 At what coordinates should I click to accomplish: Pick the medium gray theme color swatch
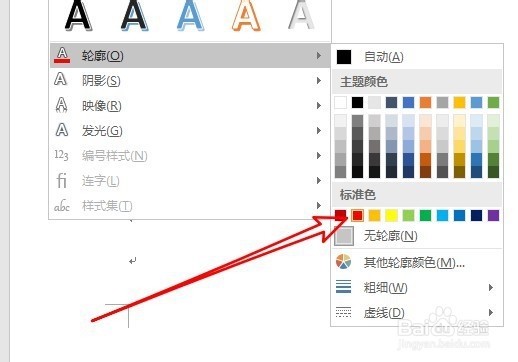click(x=442, y=103)
